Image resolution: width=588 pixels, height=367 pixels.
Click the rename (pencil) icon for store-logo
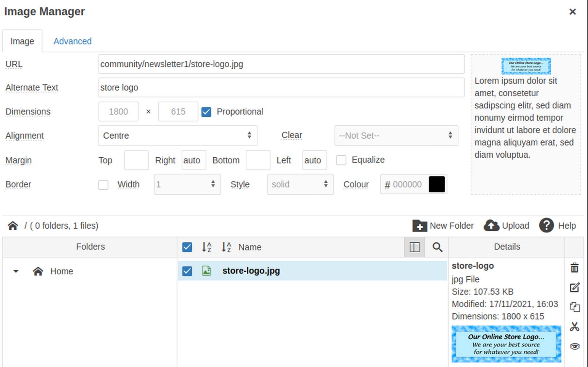tap(574, 288)
